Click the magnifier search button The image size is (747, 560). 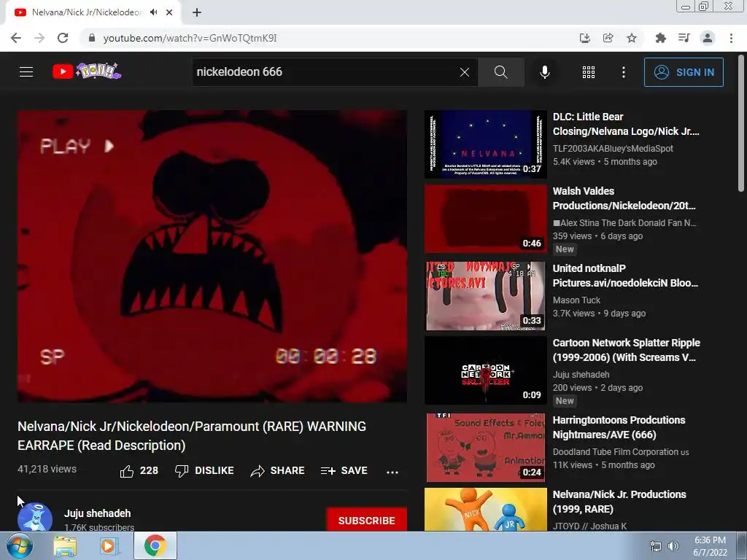tap(500, 72)
